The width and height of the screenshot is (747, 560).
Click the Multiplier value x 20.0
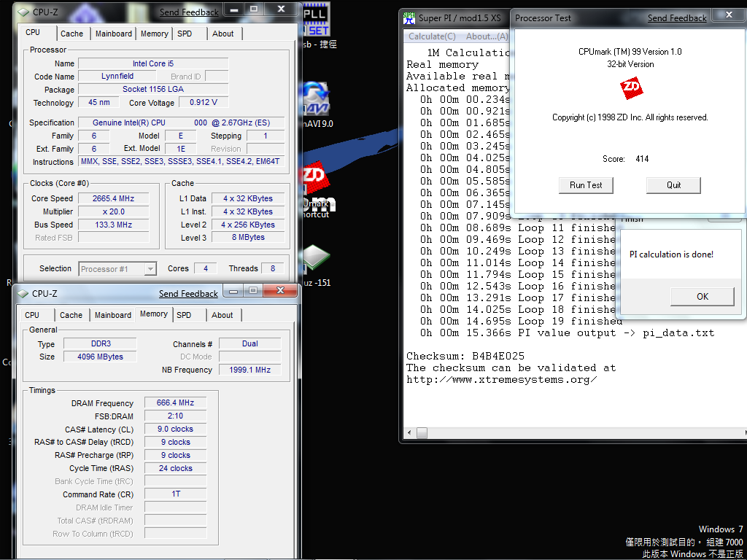(x=113, y=212)
